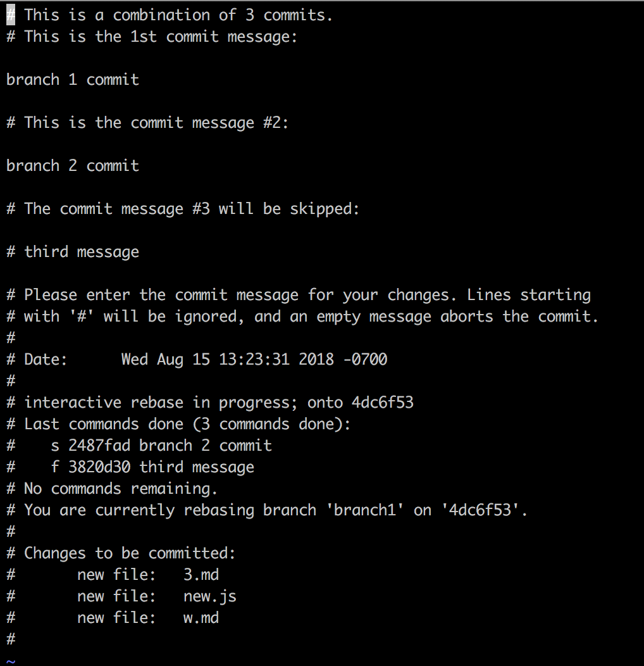Click the '1st commit message' comment line
Image resolution: width=644 pixels, height=666 pixels.
click(152, 37)
